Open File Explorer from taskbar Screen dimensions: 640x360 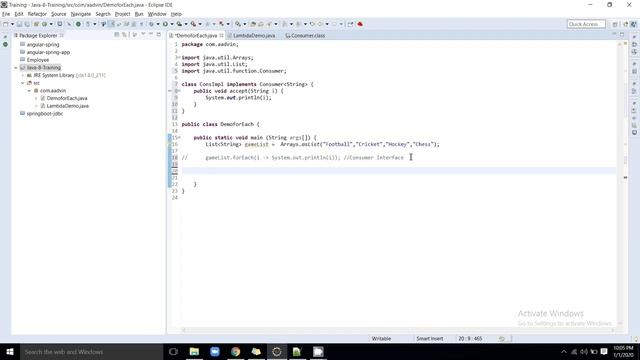pyautogui.click(x=194, y=352)
